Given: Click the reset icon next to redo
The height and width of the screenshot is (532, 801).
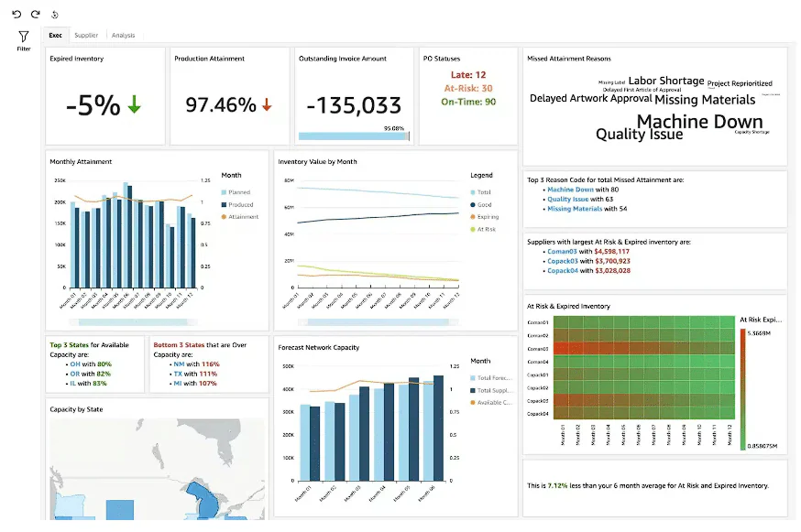Looking at the screenshot, I should click(55, 15).
